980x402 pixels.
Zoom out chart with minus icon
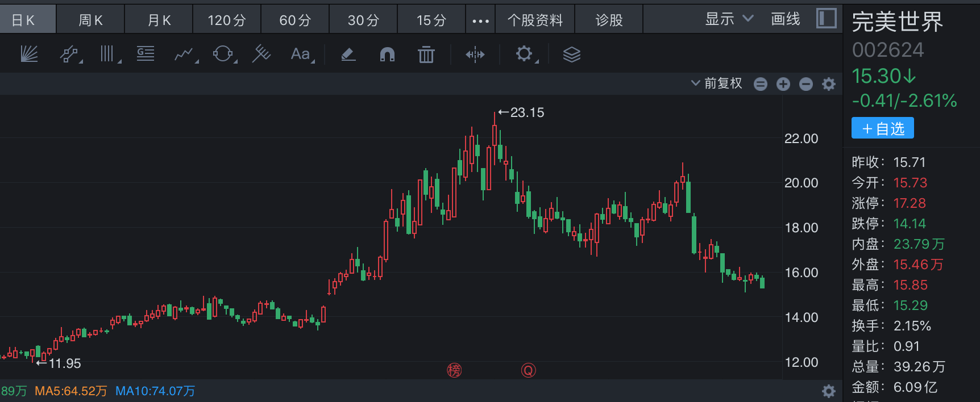point(806,84)
